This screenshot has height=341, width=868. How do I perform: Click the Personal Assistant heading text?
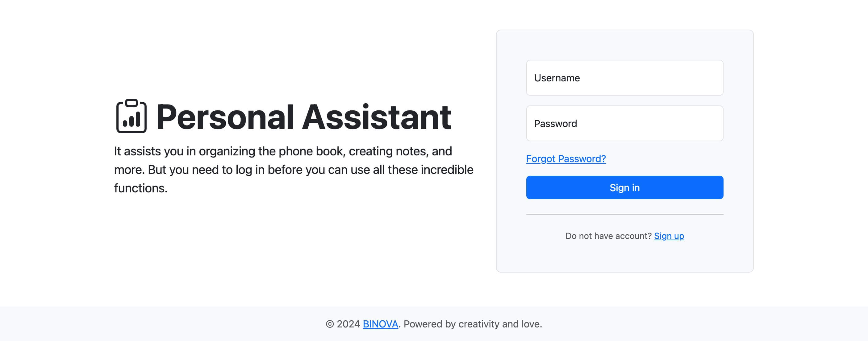303,117
